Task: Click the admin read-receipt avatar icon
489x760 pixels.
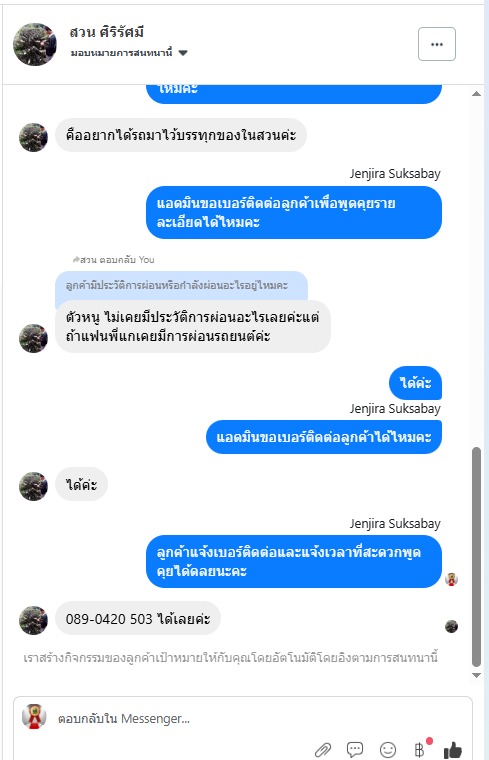Action: tap(451, 579)
